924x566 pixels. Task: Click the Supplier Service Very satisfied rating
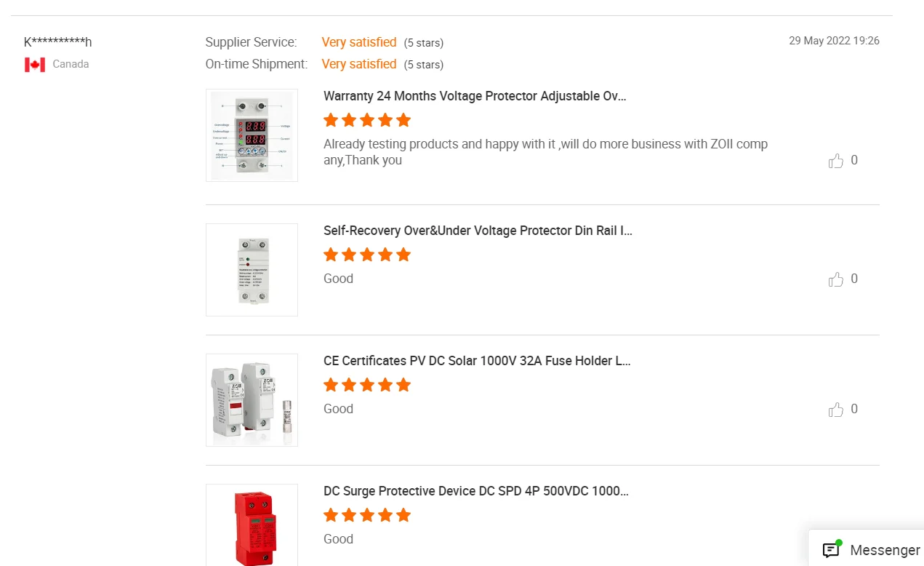[359, 42]
